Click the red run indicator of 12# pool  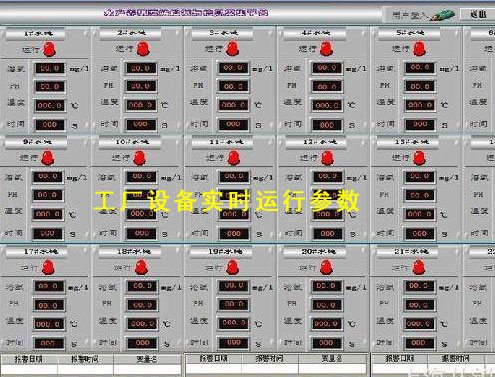327,158
